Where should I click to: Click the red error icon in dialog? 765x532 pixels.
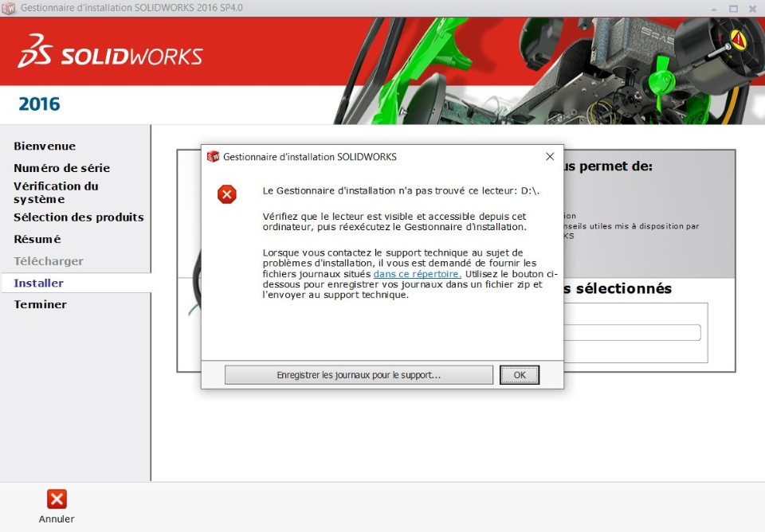click(227, 194)
